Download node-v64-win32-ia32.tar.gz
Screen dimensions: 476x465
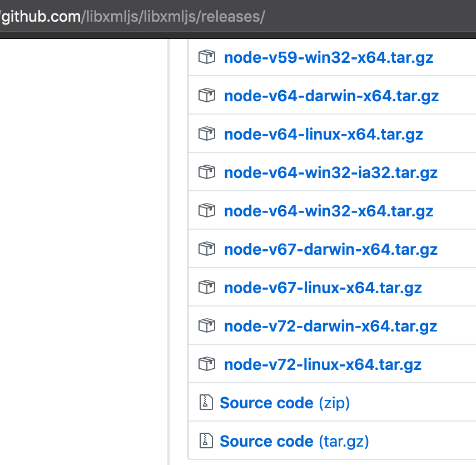click(x=330, y=172)
